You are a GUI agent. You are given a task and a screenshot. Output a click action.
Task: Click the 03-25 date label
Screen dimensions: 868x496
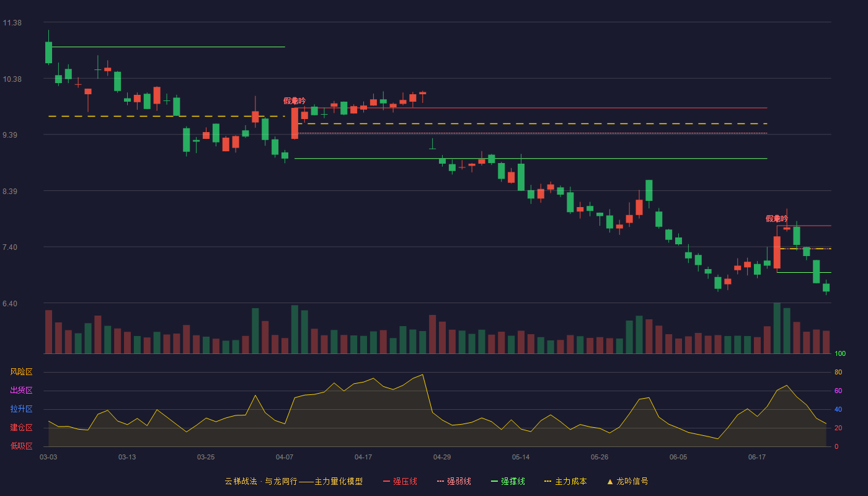[x=206, y=457]
